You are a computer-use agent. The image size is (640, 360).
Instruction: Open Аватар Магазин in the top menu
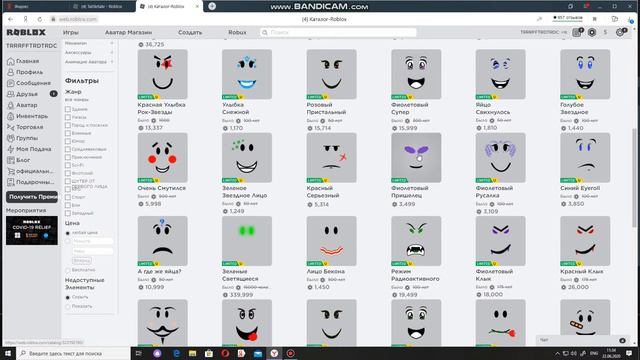pos(128,32)
